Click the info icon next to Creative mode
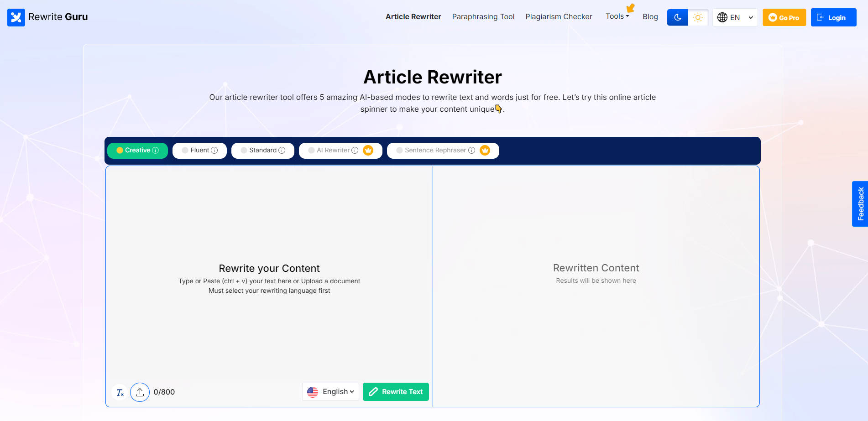The image size is (868, 421). click(156, 150)
